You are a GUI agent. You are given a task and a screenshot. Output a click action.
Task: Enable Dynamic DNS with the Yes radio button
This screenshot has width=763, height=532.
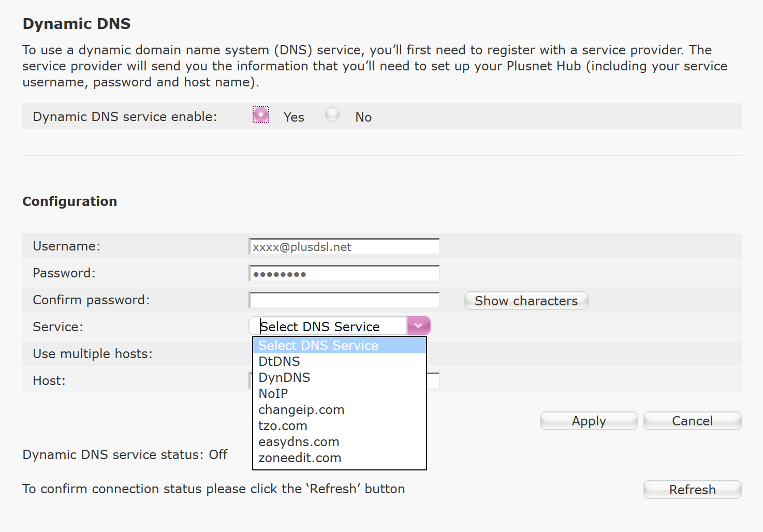(x=260, y=114)
